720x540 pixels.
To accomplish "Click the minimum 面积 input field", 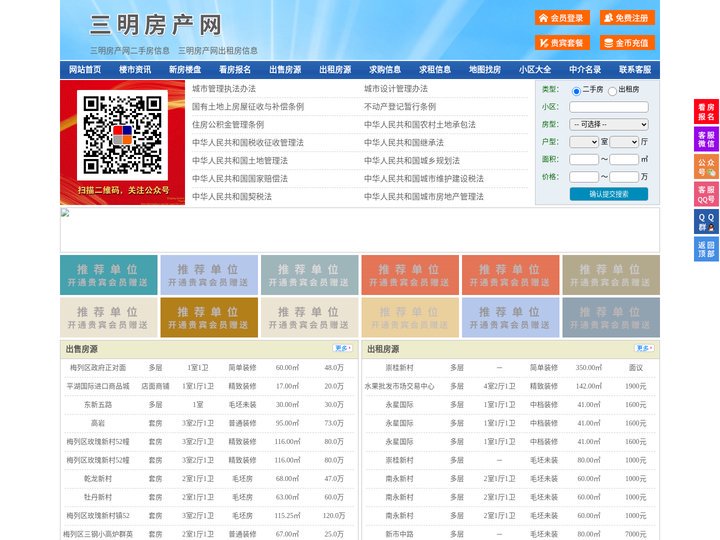I will tap(584, 159).
